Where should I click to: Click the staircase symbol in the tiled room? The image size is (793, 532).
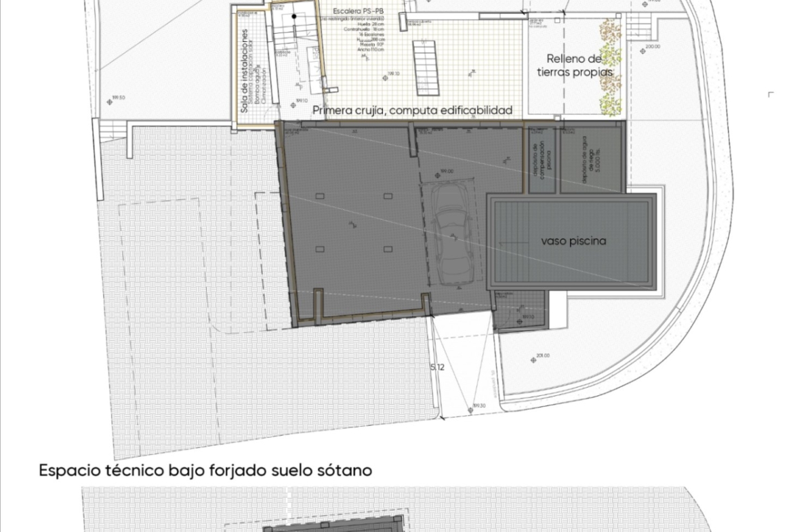[x=426, y=68]
